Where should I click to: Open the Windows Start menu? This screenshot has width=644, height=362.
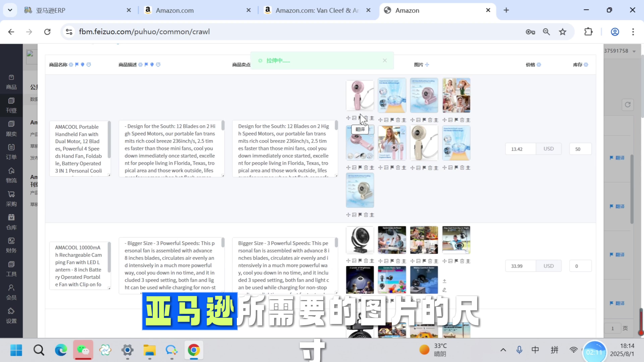[x=16, y=350]
